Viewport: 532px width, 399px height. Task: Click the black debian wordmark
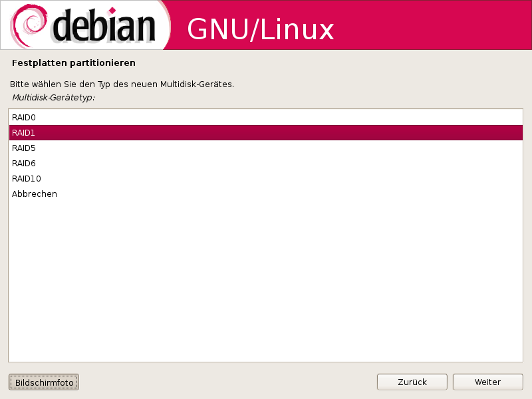pyautogui.click(x=104, y=26)
